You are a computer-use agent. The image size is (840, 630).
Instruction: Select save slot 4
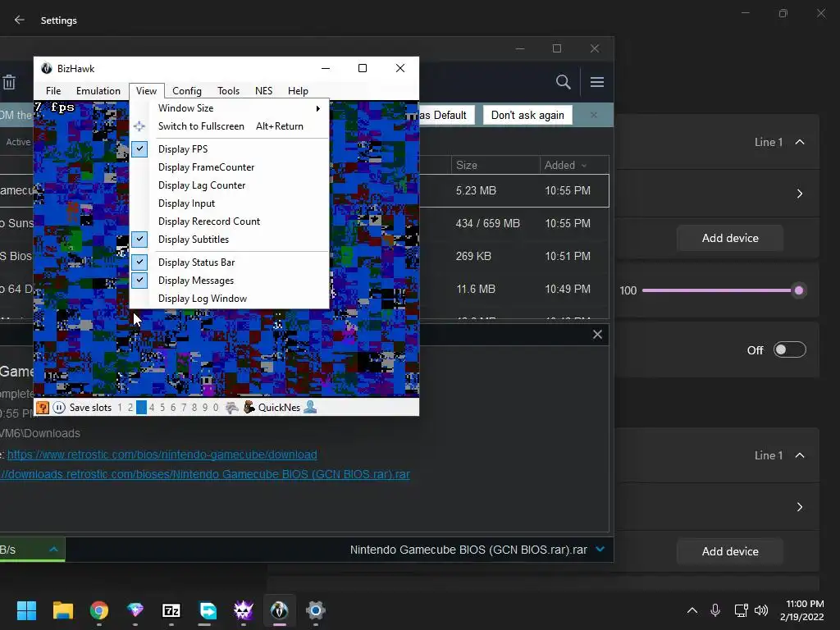click(152, 408)
